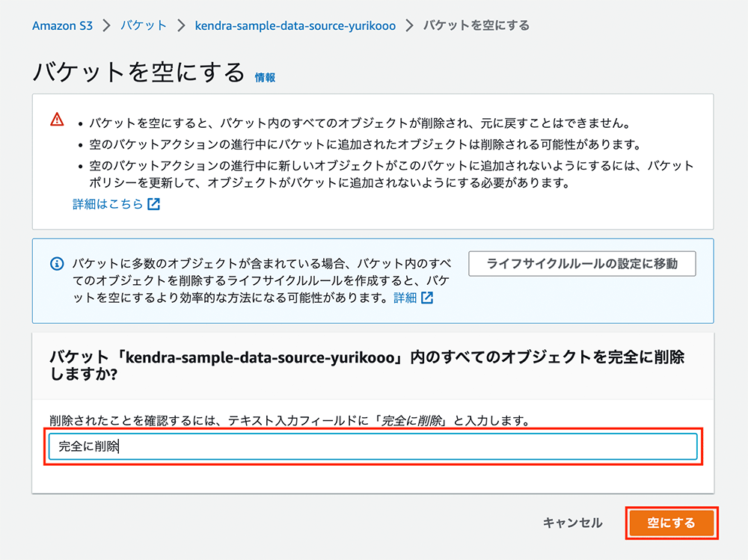This screenshot has width=748, height=560.
Task: Click red warning triangle icon
Action: [58, 119]
